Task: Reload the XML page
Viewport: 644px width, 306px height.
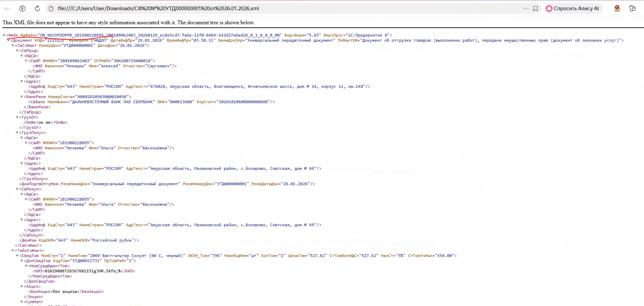Action: click(x=37, y=8)
